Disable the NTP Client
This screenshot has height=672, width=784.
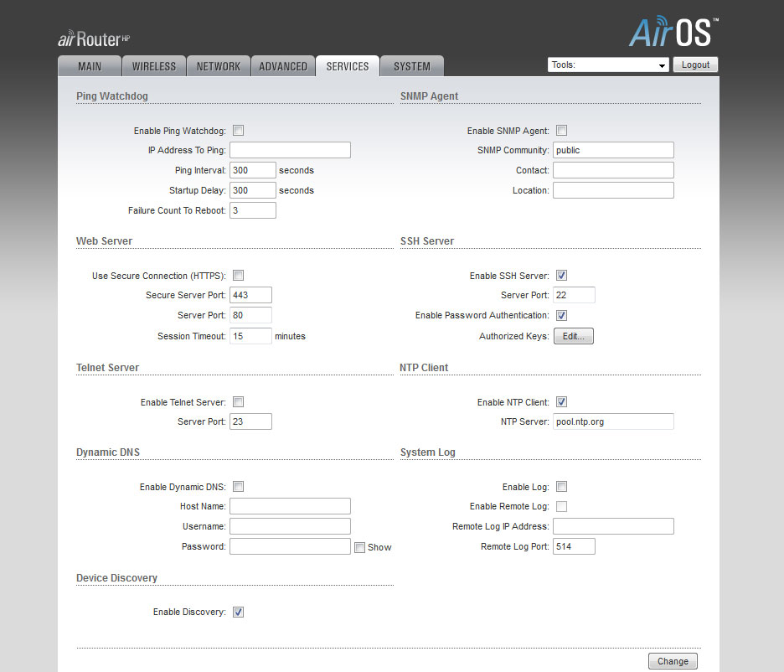[x=561, y=401]
